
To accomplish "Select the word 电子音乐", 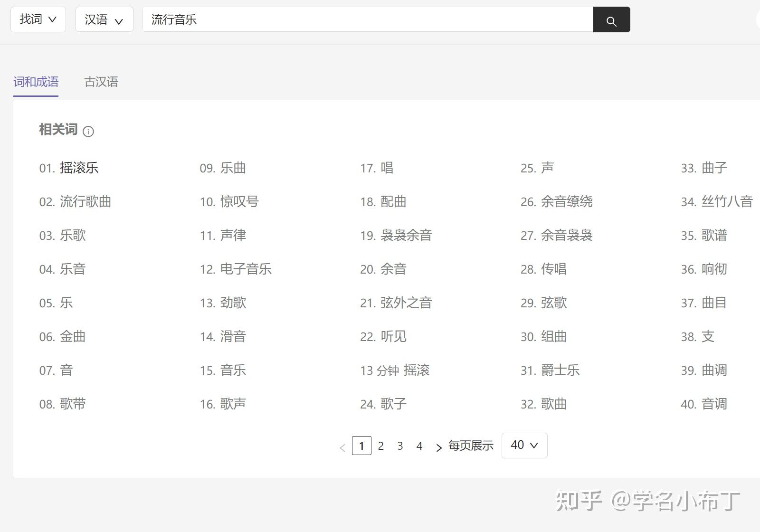I will click(246, 269).
